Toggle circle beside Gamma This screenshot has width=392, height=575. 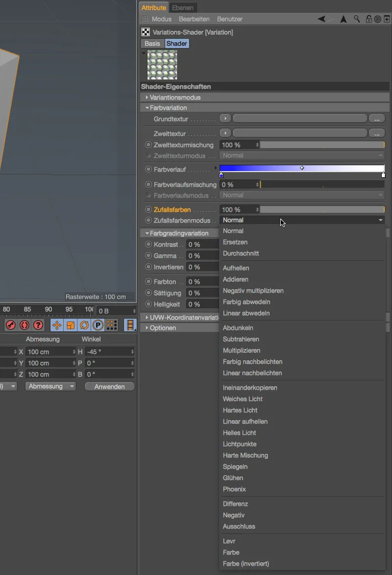coord(148,255)
